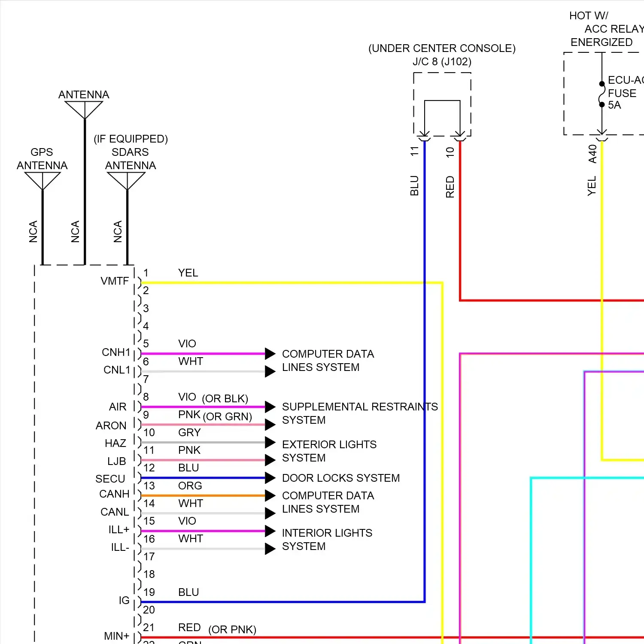Screen dimensions: 644x644
Task: Click the arrowhead on the CNL1 WHT wire
Action: [270, 371]
